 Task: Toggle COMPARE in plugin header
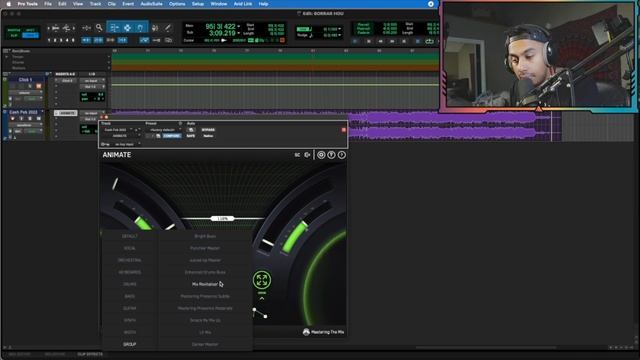click(x=172, y=136)
